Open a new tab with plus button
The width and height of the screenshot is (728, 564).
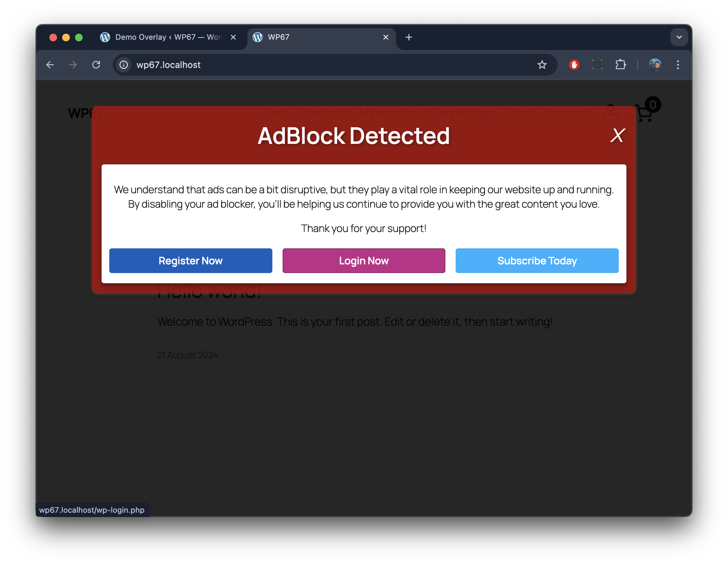(x=409, y=37)
